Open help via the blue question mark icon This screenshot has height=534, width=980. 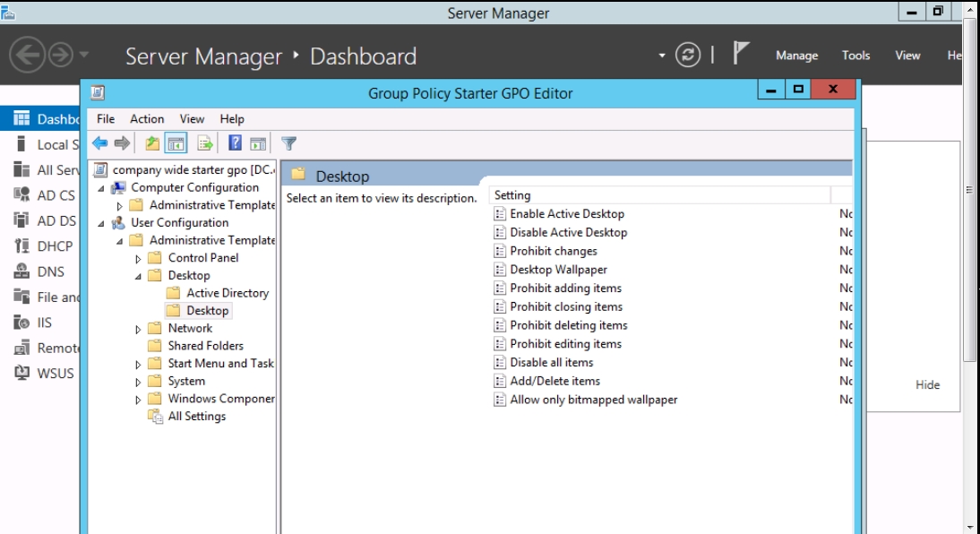click(235, 143)
